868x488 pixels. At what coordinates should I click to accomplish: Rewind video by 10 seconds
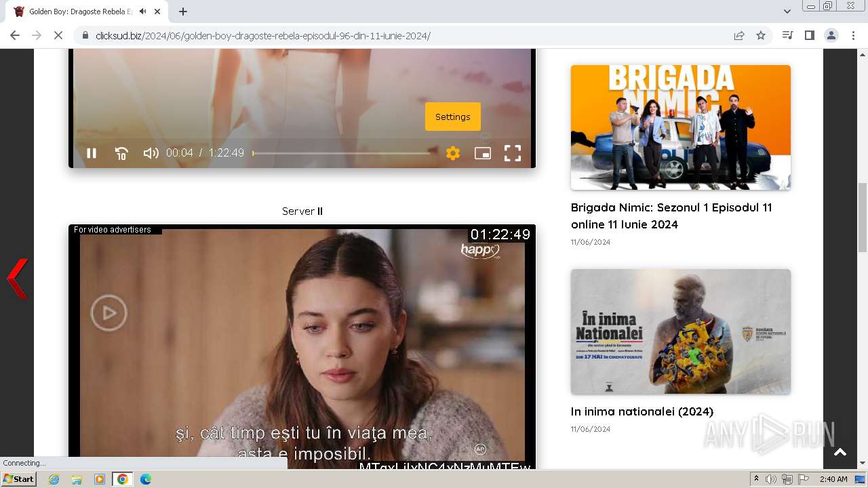[121, 153]
